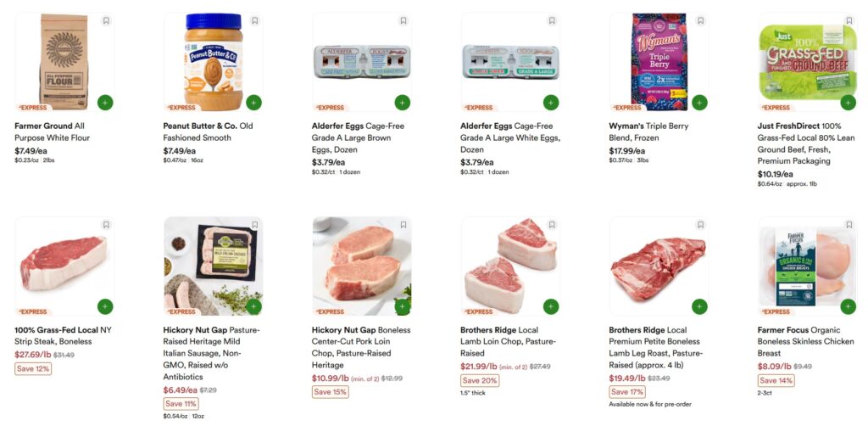Viewport: 868px width, 426px height.
Task: Add Alderfer brown eggs to cart
Action: tap(403, 103)
